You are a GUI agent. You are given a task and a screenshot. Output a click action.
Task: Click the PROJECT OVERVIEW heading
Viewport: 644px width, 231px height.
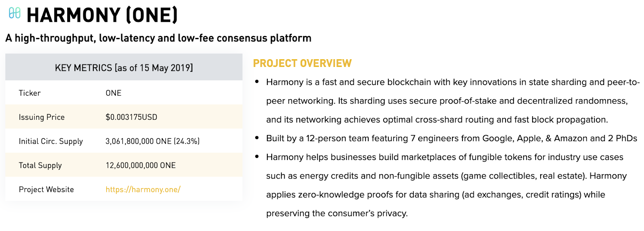pos(302,63)
